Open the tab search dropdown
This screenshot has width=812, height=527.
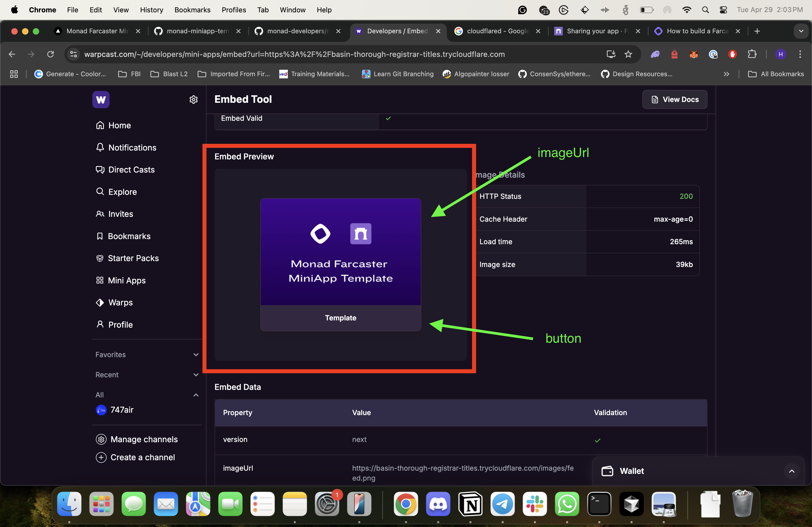click(x=801, y=31)
